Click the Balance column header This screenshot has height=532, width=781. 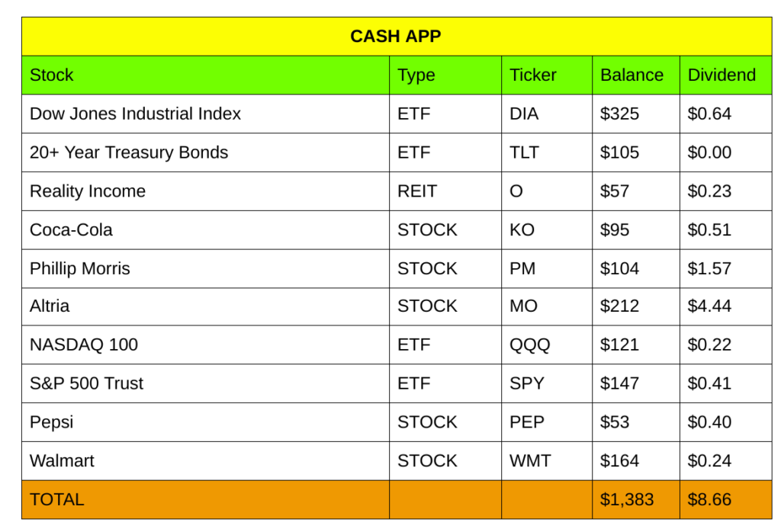pyautogui.click(x=632, y=75)
